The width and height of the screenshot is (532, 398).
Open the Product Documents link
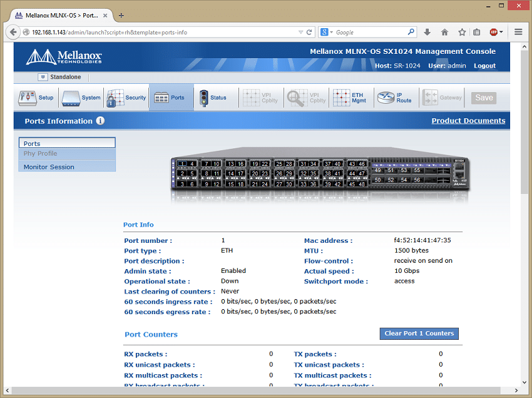pos(468,121)
